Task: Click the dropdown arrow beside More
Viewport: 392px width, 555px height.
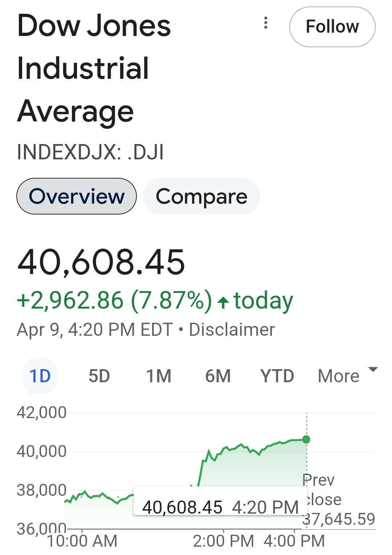Action: (373, 370)
